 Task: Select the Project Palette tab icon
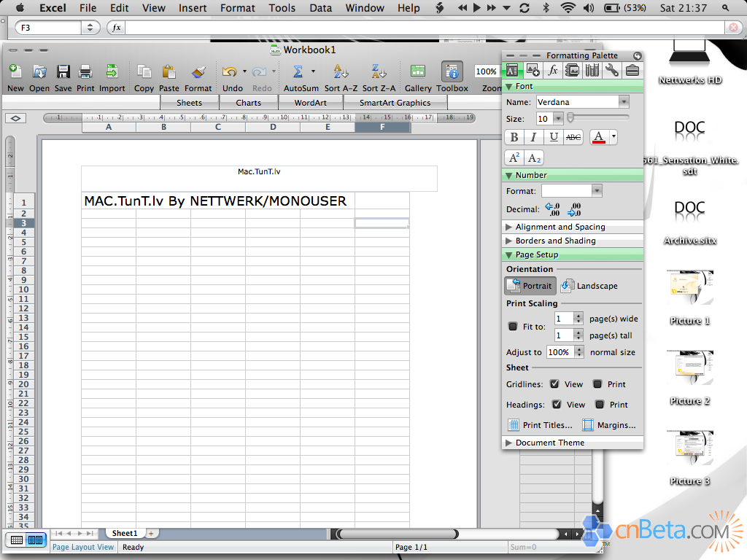(632, 71)
